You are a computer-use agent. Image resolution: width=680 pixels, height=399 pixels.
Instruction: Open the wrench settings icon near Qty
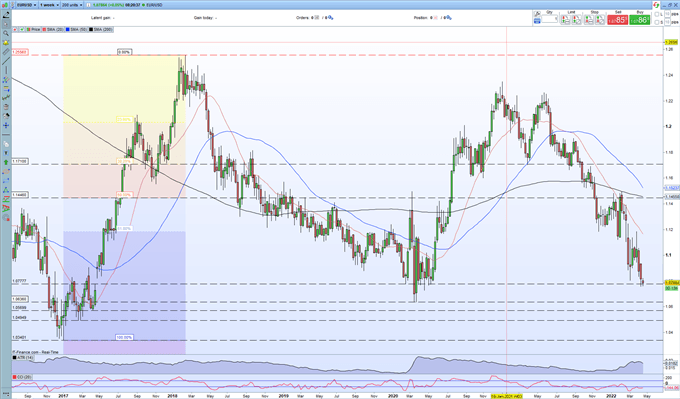[537, 14]
